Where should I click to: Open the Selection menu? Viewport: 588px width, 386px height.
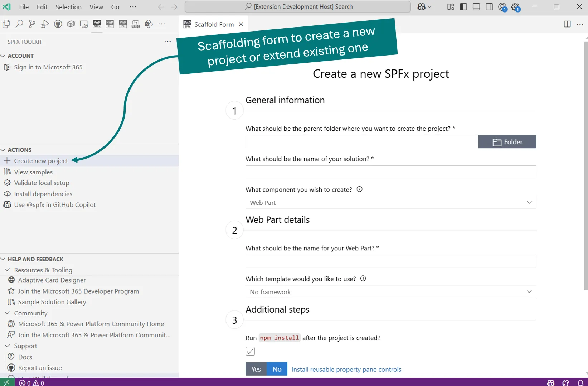[x=68, y=7]
